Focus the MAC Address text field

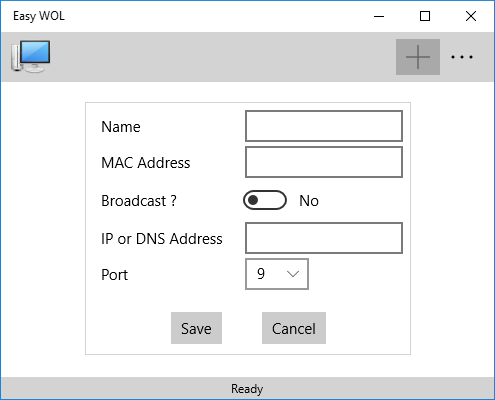click(324, 162)
